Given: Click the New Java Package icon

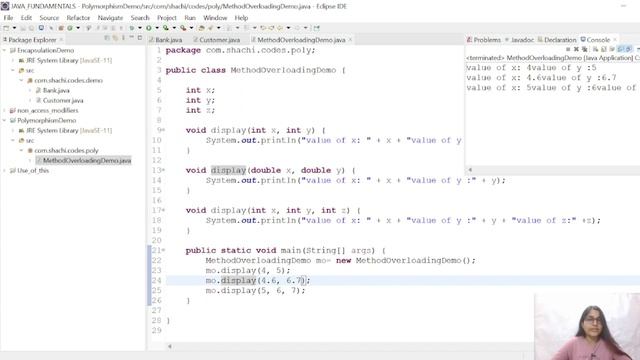Looking at the screenshot, I should pos(60,28).
